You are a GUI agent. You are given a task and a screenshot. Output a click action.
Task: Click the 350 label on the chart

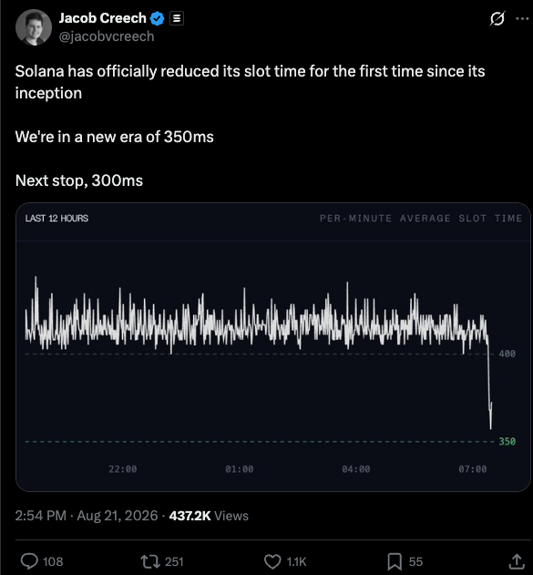click(x=507, y=441)
